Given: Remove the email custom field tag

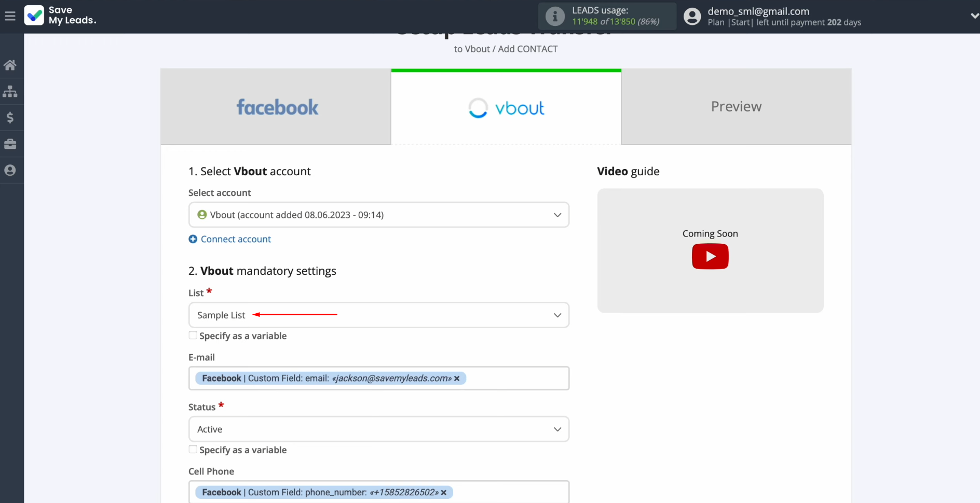Looking at the screenshot, I should (457, 379).
